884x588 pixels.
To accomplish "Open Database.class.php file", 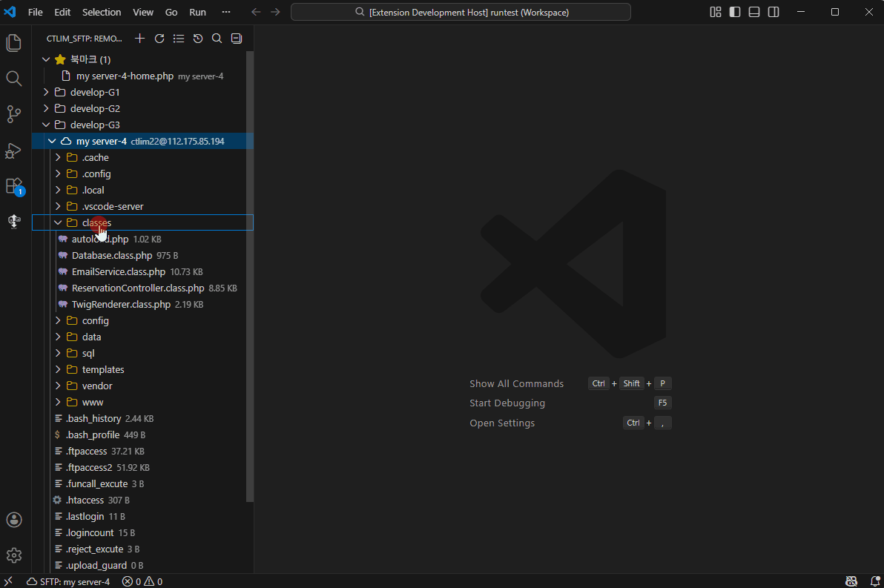I will click(142, 255).
